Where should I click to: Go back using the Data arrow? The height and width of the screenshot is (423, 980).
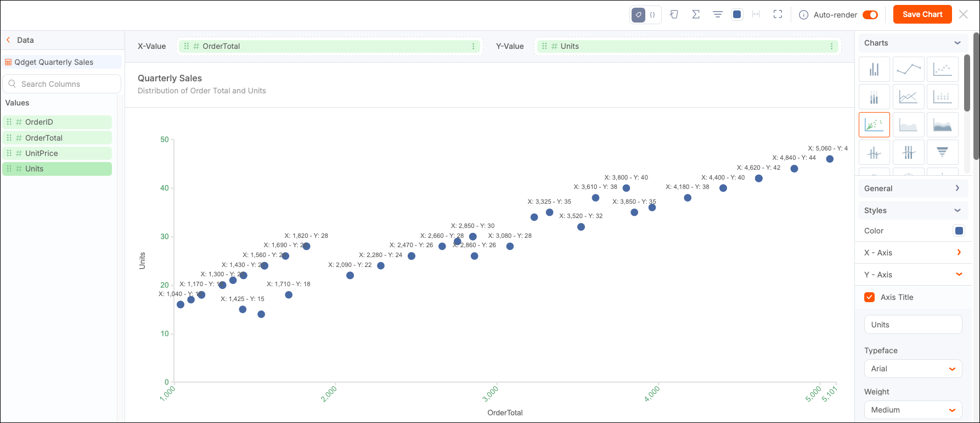pyautogui.click(x=8, y=40)
